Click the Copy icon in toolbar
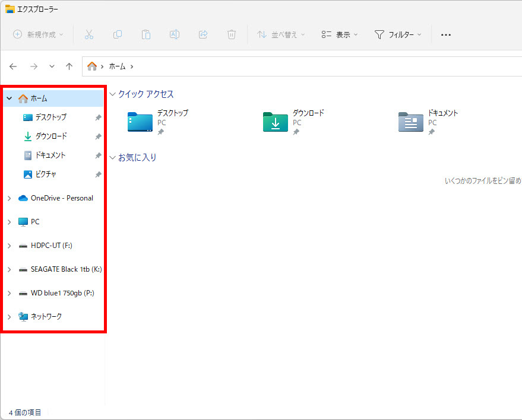522x420 pixels. click(x=118, y=34)
